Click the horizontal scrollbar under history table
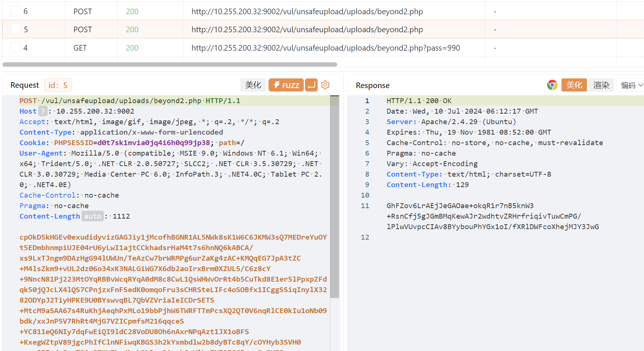The width and height of the screenshot is (644, 351). pos(170,64)
